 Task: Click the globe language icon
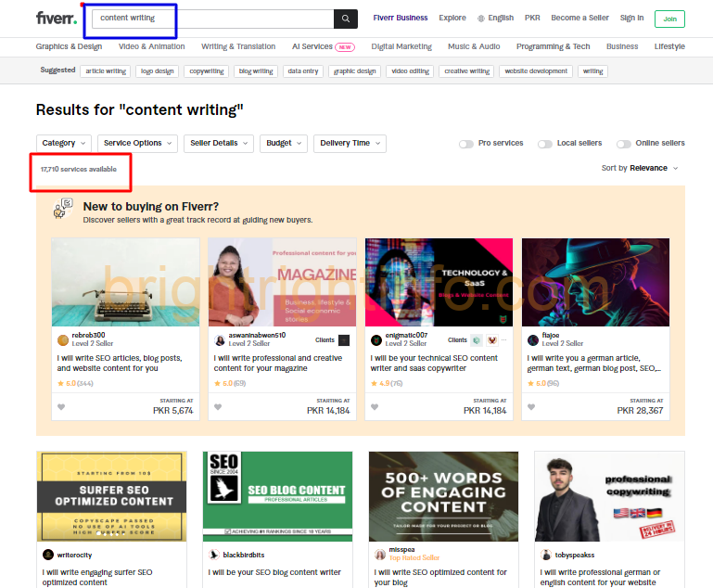481,19
